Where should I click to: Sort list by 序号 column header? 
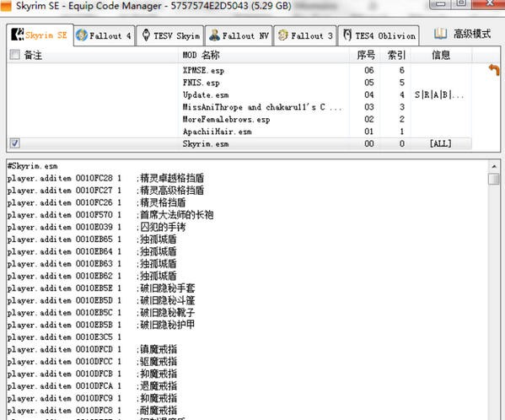(x=366, y=55)
